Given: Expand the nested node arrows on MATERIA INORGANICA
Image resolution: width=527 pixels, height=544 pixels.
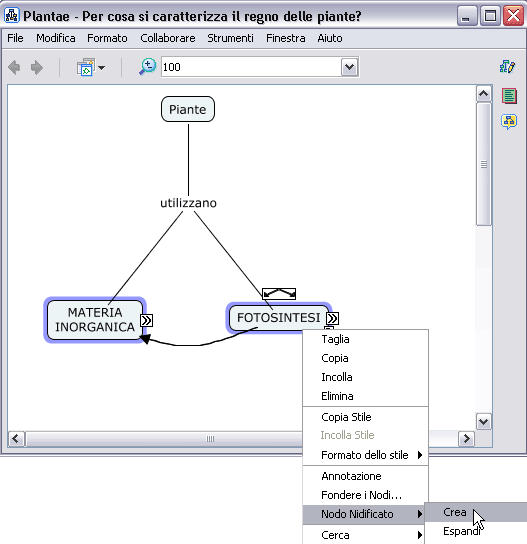Looking at the screenshot, I should click(146, 320).
